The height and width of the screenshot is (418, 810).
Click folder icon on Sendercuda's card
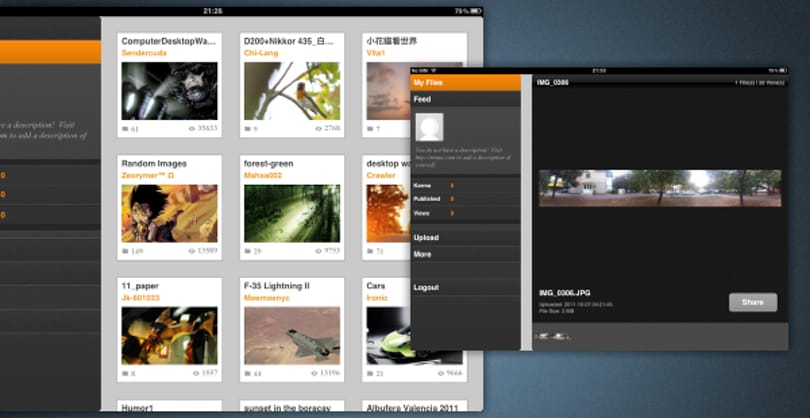125,129
